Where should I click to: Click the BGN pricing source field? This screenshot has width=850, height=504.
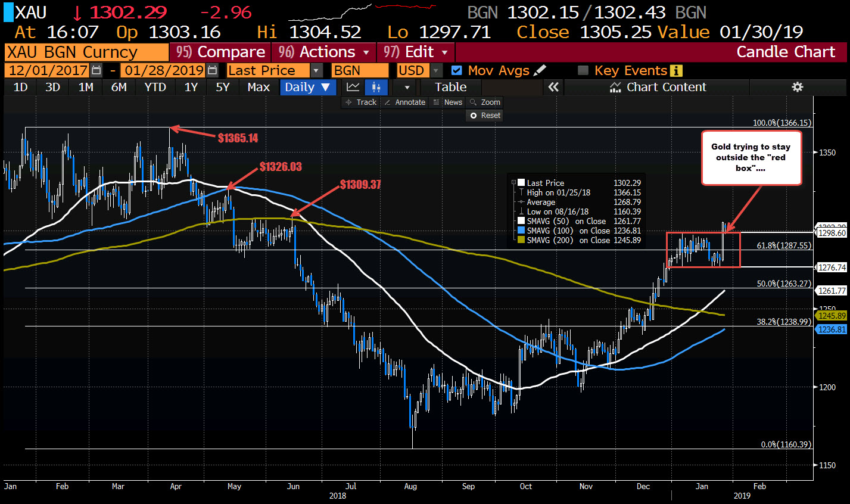click(360, 70)
